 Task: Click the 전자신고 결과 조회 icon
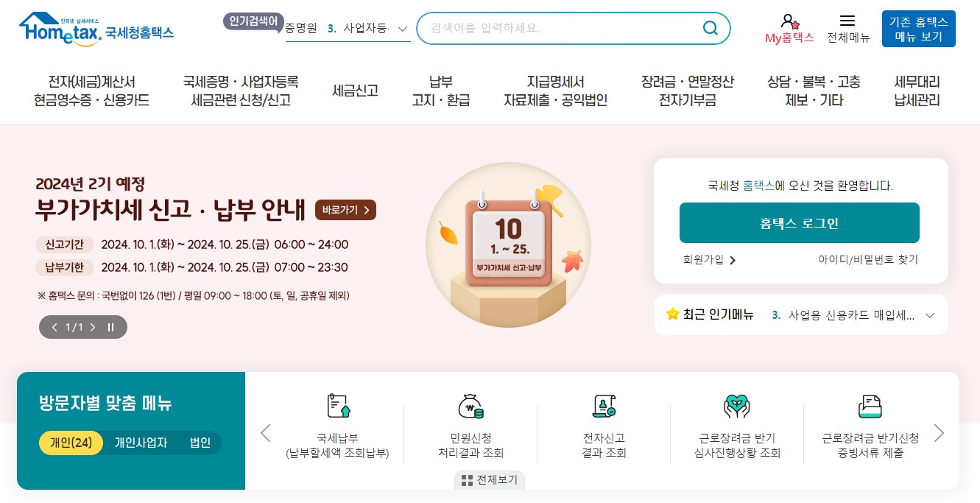pos(604,406)
